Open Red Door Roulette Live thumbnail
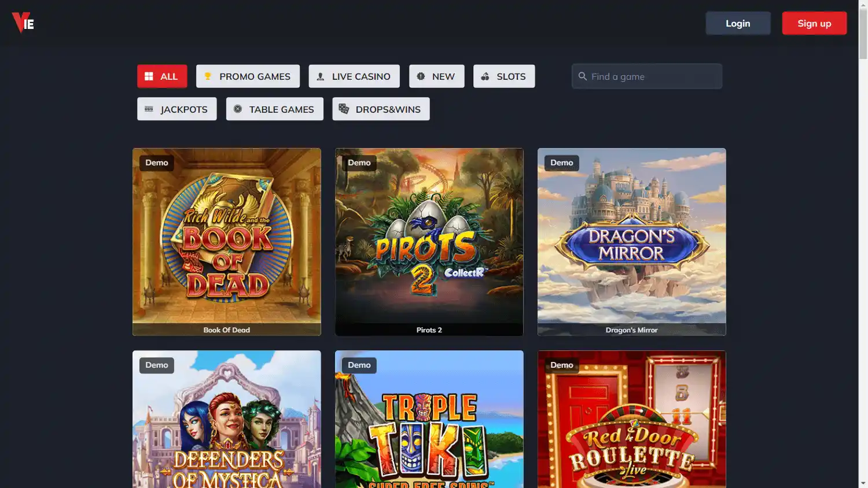This screenshot has height=488, width=868. pyautogui.click(x=632, y=419)
